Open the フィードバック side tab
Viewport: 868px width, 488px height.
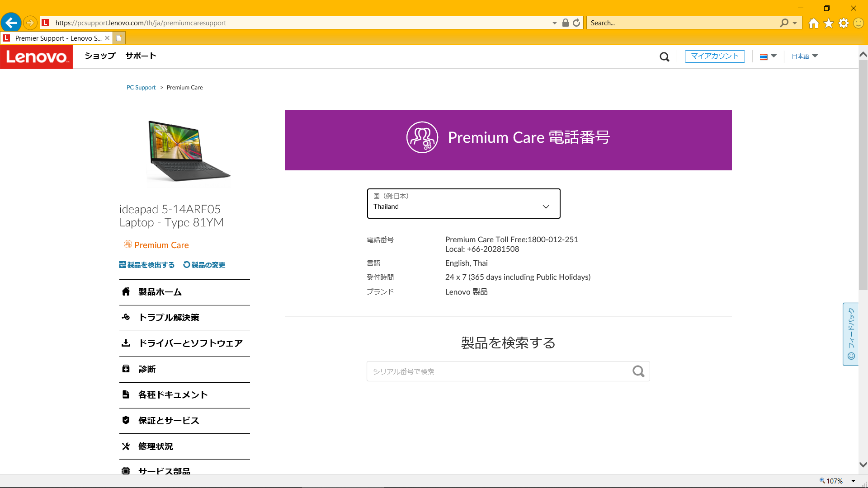[850, 334]
